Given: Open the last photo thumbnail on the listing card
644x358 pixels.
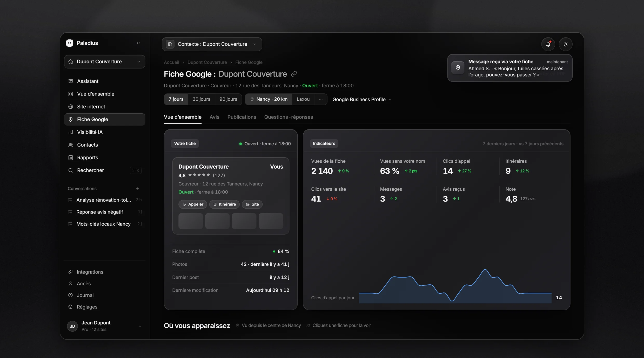Looking at the screenshot, I should (271, 221).
